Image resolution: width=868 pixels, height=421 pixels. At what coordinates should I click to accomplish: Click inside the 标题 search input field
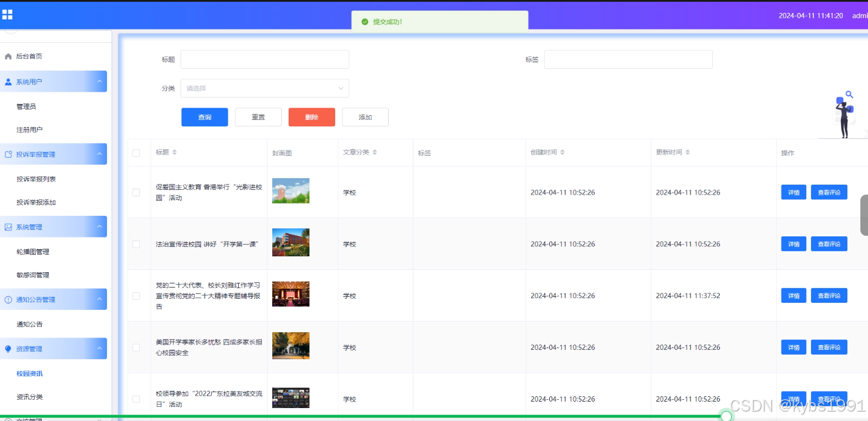point(265,59)
